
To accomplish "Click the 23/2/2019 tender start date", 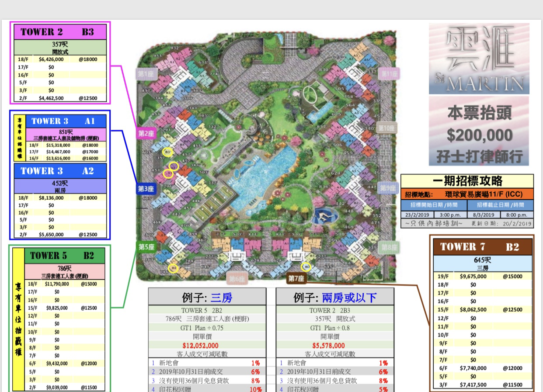I will [x=418, y=215].
